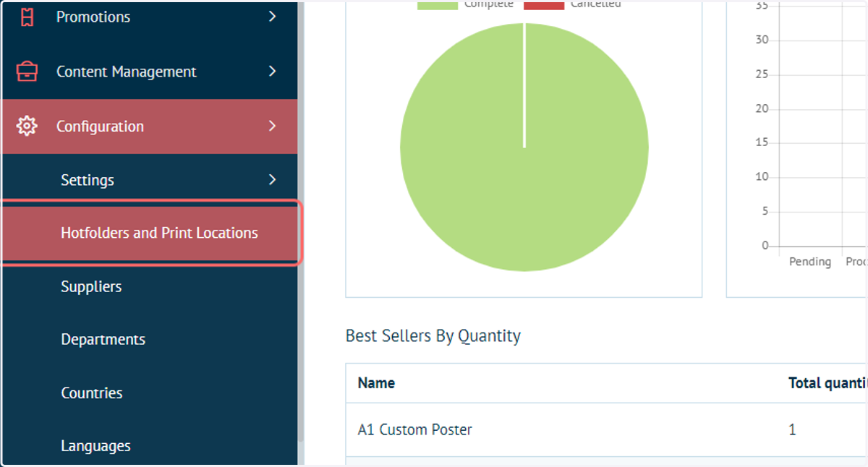
Task: Click the Promotions ticket icon
Action: click(27, 17)
